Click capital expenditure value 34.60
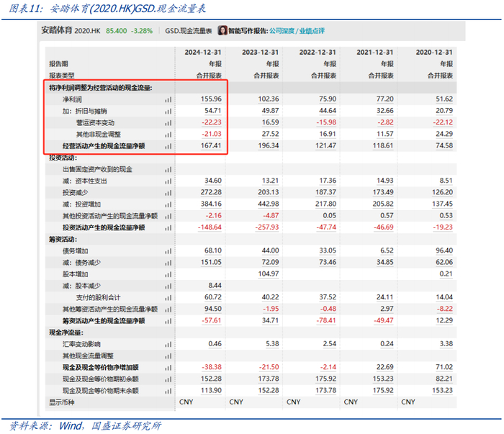The image size is (504, 434). 213,181
